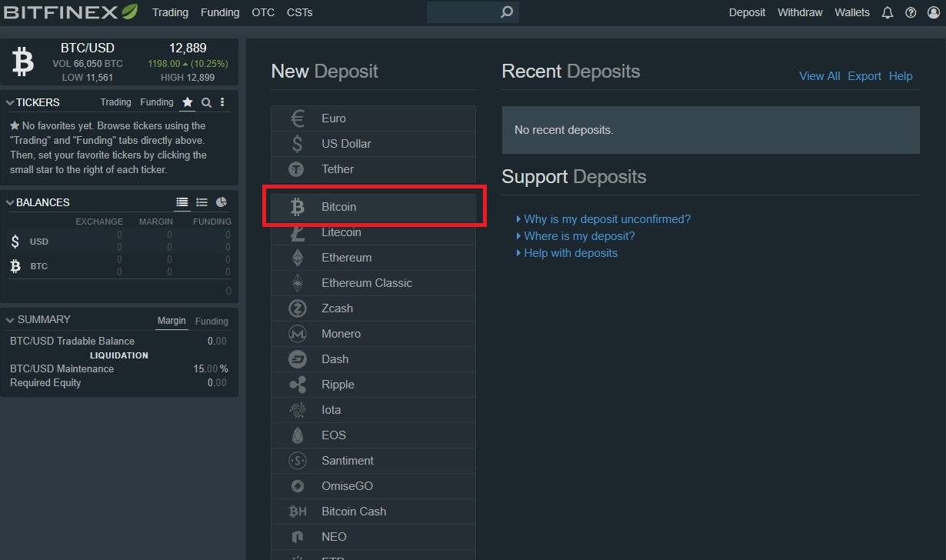Click the BTC/USD last price 12,889
Image resolution: width=946 pixels, height=560 pixels.
pos(188,48)
